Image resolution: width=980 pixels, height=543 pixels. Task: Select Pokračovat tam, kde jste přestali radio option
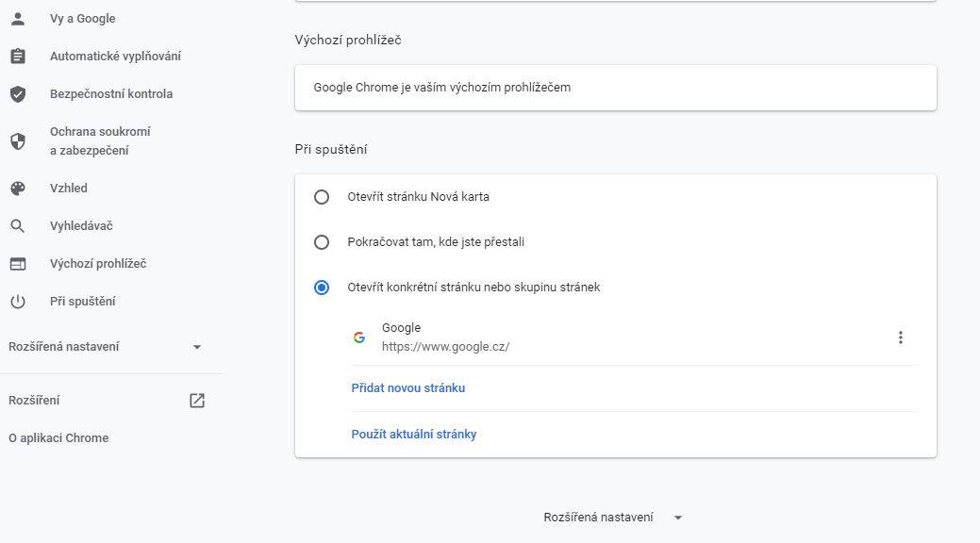322,242
